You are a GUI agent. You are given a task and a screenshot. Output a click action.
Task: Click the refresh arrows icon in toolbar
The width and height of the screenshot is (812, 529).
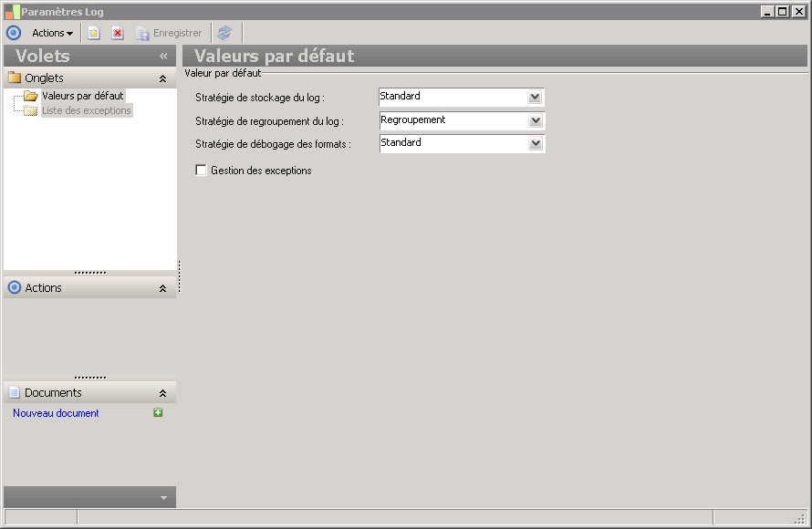tap(224, 33)
